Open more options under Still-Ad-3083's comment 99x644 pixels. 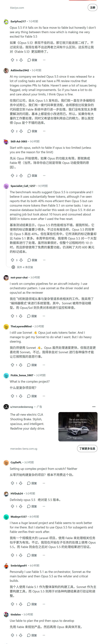44,176
